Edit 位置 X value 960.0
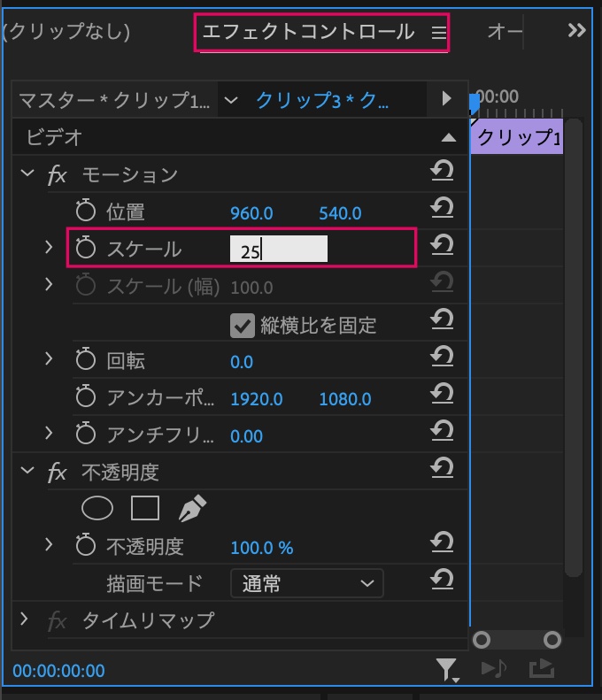The image size is (602, 700). pyautogui.click(x=251, y=213)
